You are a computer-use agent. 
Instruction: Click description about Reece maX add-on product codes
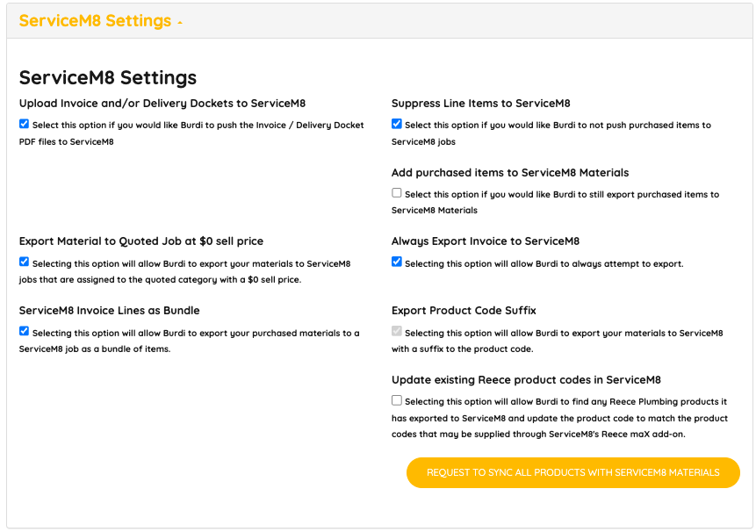coord(560,418)
